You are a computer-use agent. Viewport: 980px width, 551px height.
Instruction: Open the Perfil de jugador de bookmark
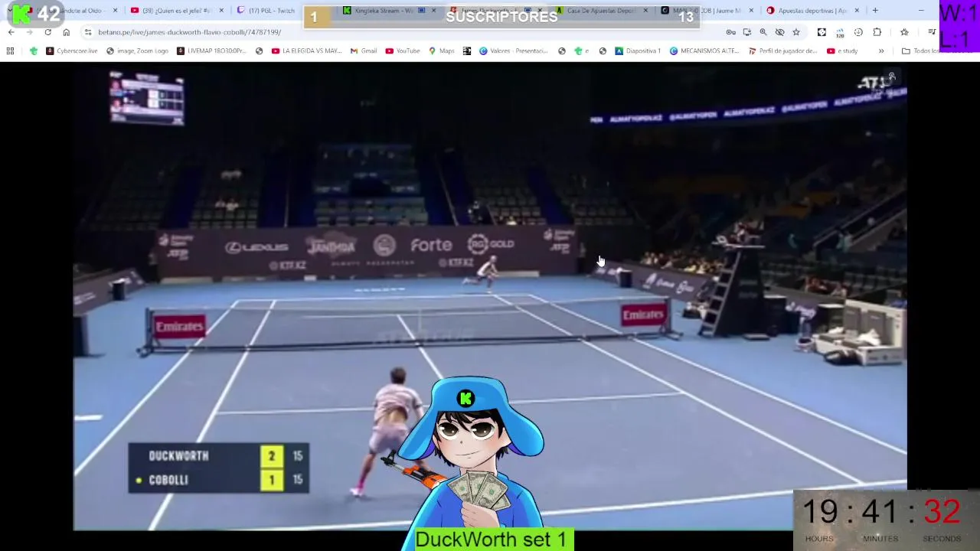point(782,51)
